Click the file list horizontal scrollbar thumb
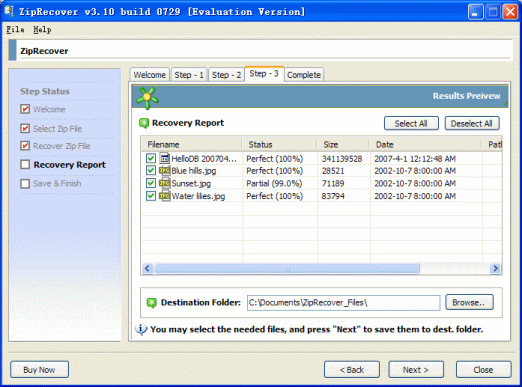The height and width of the screenshot is (387, 522). (287, 268)
